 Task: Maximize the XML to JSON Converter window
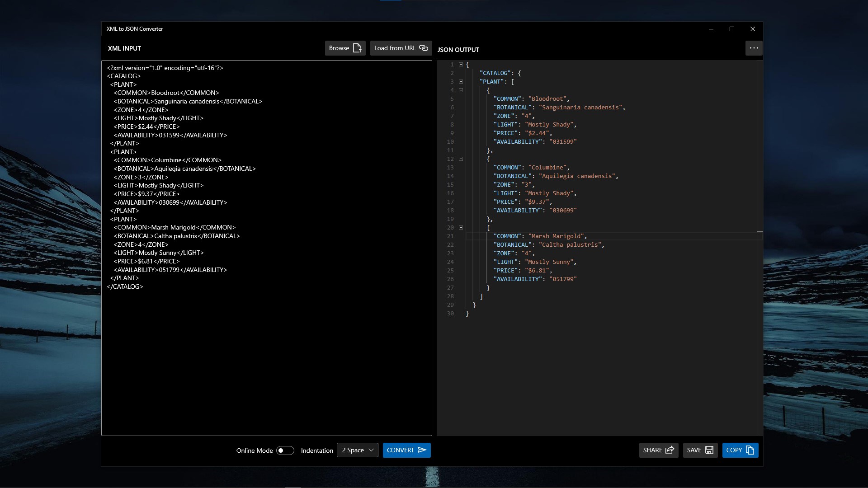(x=732, y=29)
